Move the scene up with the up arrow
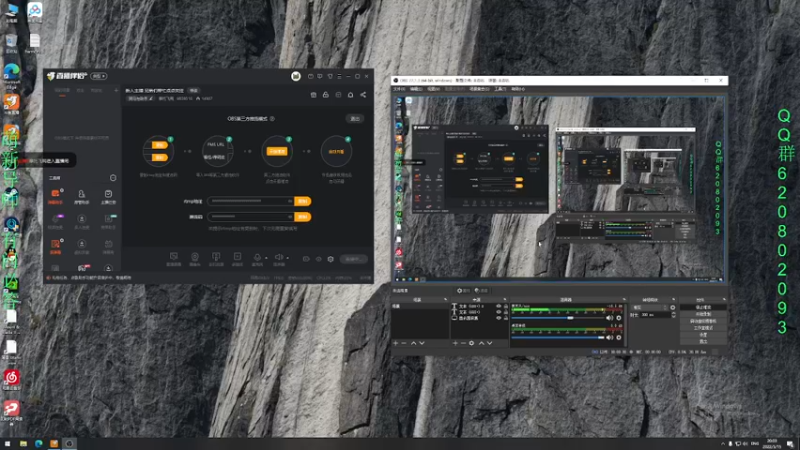 [x=413, y=343]
